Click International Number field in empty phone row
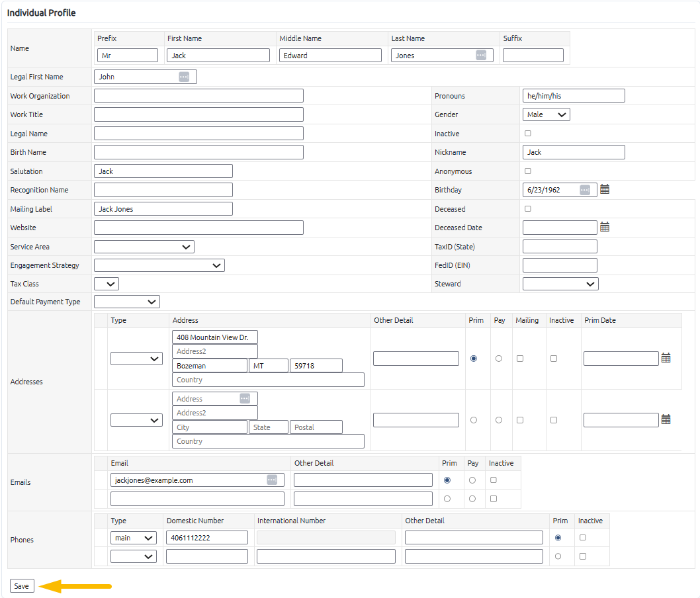 coord(326,556)
